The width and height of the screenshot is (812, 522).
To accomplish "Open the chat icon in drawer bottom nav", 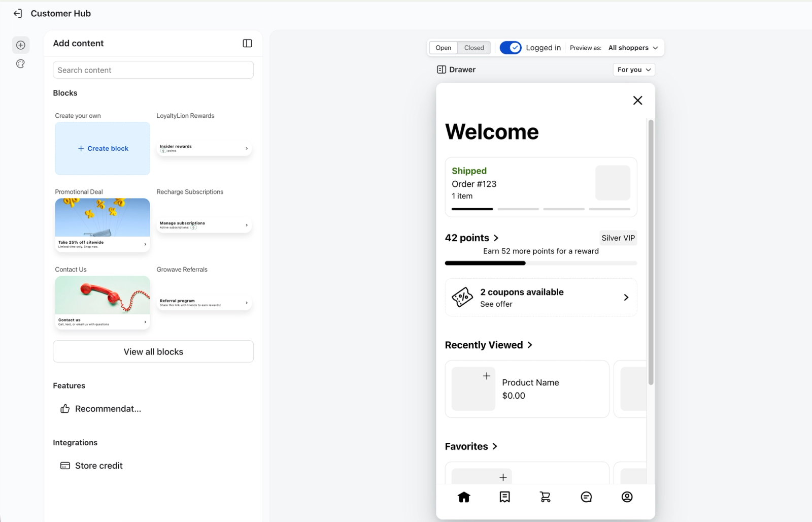I will 586,497.
